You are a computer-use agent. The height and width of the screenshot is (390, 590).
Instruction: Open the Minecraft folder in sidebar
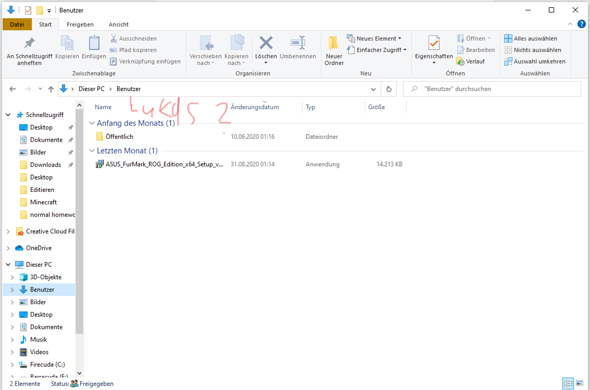(x=43, y=202)
